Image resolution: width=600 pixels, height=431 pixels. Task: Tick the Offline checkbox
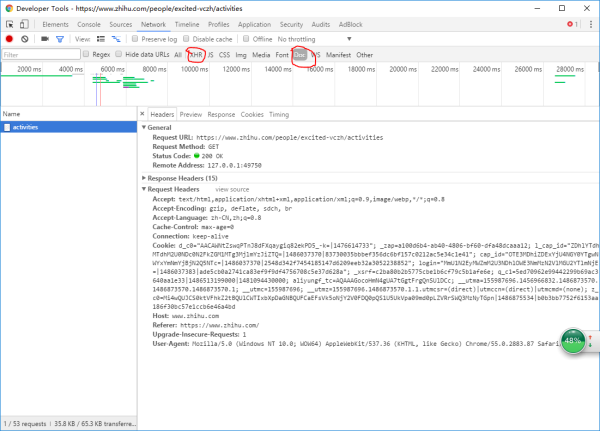pyautogui.click(x=245, y=39)
